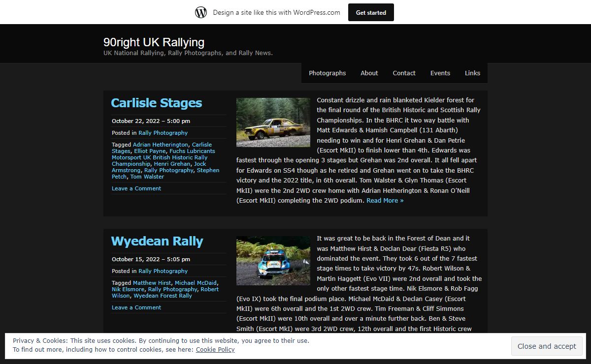
Task: Open the Wyedean Rally post title
Action: click(157, 241)
